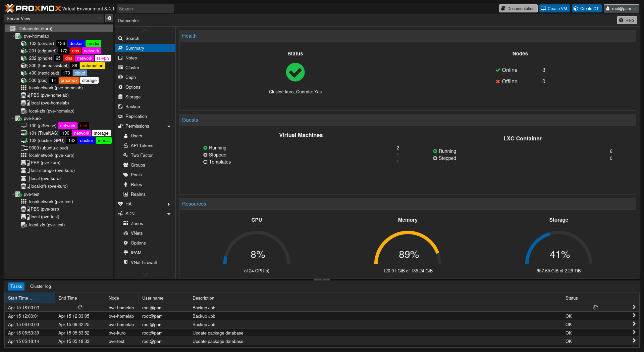Collapse the pve-homelab node tree
Image resolution: width=644 pixels, height=352 pixels.
(13, 36)
